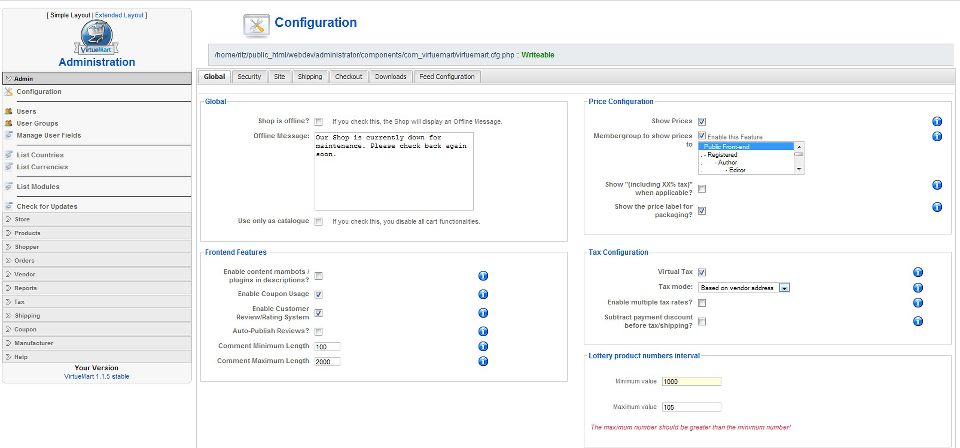Click the VirtueMart 1.1.5 stable link
The width and height of the screenshot is (960, 448).
point(96,376)
